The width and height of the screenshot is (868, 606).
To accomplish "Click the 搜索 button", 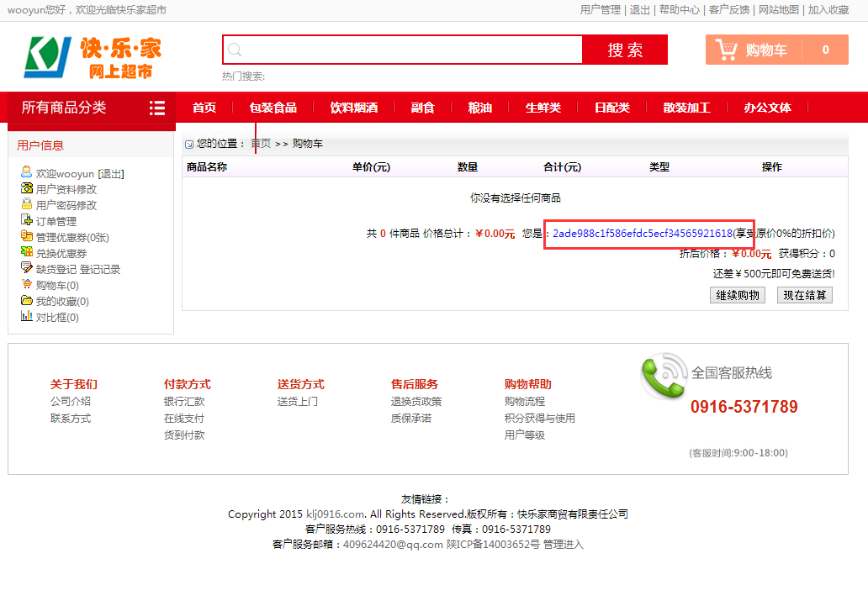I will tap(625, 50).
